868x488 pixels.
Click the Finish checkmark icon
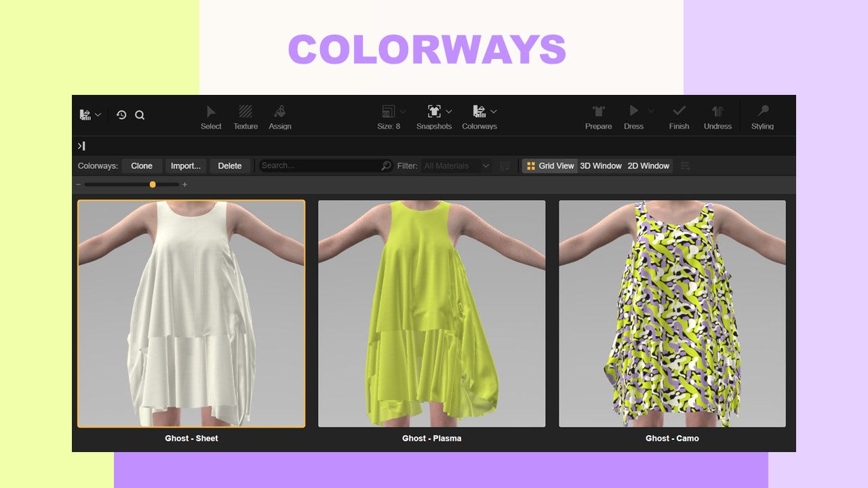point(679,111)
